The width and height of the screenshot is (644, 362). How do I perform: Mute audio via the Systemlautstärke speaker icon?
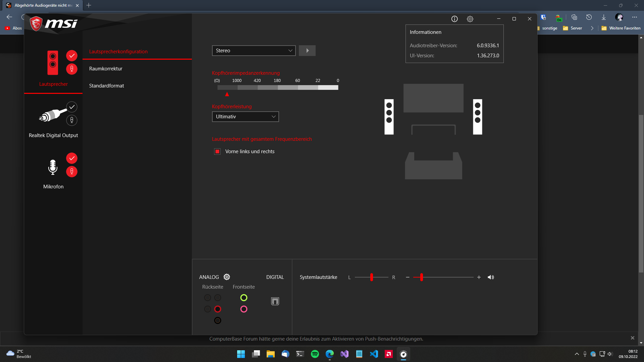(491, 277)
